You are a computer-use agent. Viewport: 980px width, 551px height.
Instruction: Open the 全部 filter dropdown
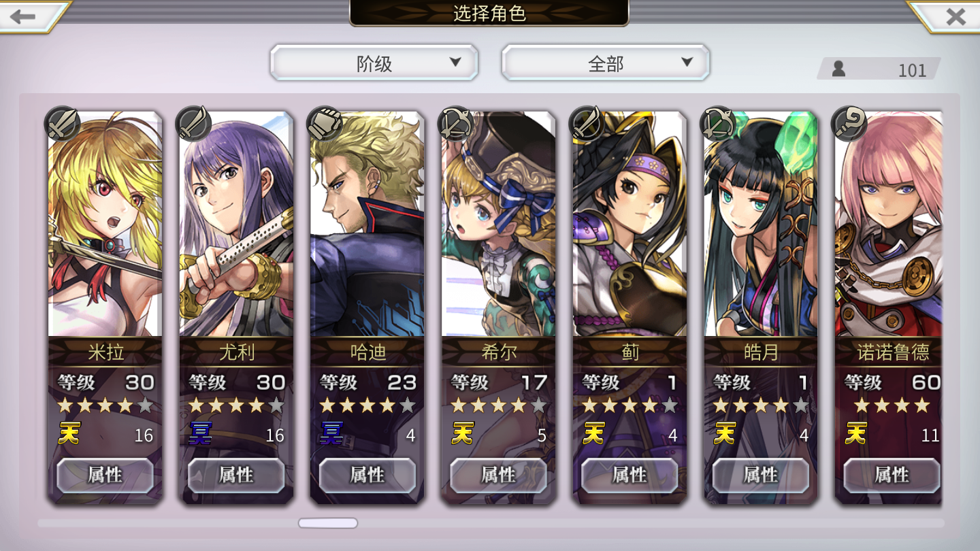(606, 63)
